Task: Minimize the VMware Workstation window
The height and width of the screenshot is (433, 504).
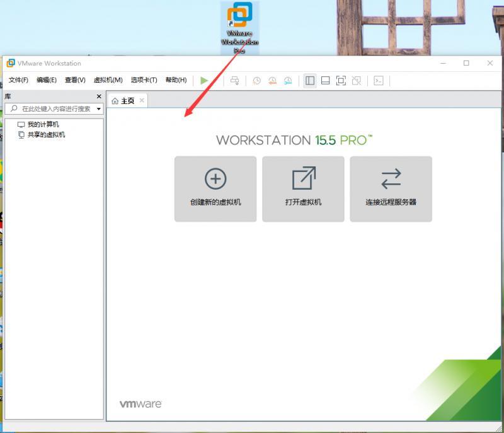Action: [x=444, y=63]
